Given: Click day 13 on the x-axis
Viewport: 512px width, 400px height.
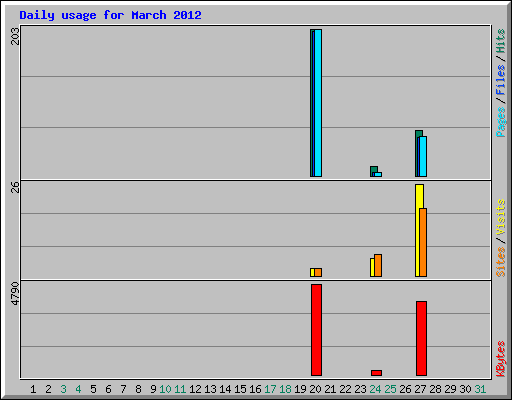Looking at the screenshot, I should [210, 389].
